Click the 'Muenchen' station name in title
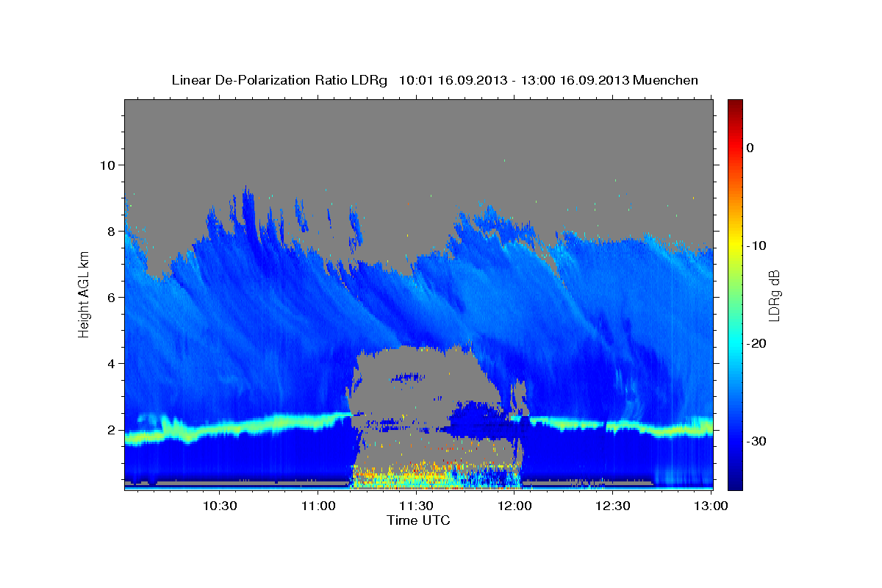This screenshot has width=882, height=588. (666, 80)
